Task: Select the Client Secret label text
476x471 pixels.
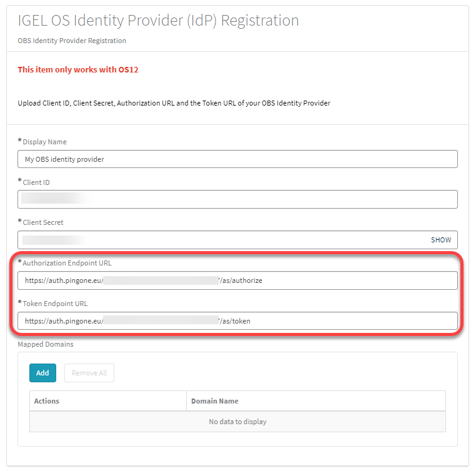Action: 42,222
